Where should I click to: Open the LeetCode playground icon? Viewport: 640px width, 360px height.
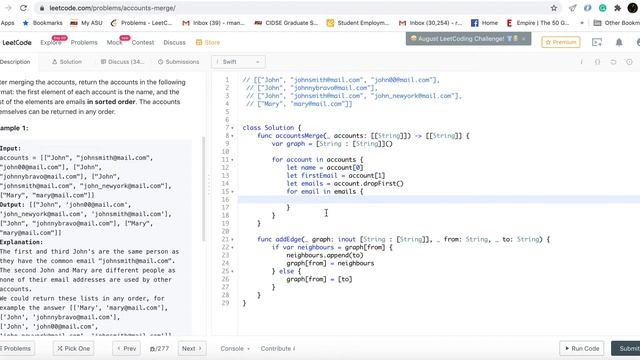click(597, 42)
